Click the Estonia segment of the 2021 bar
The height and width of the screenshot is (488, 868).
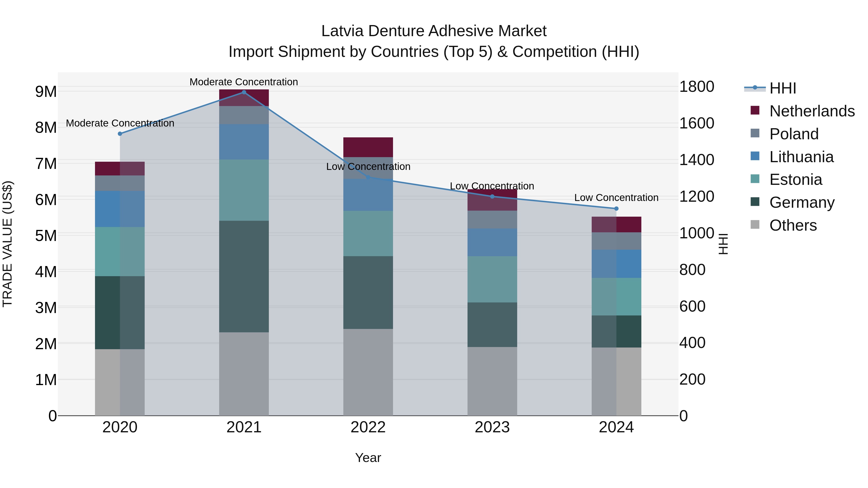coord(244,190)
